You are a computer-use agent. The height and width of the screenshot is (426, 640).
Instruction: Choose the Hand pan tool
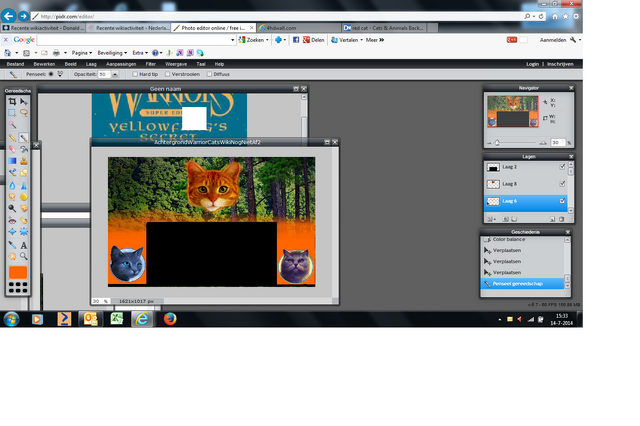[x=12, y=257]
